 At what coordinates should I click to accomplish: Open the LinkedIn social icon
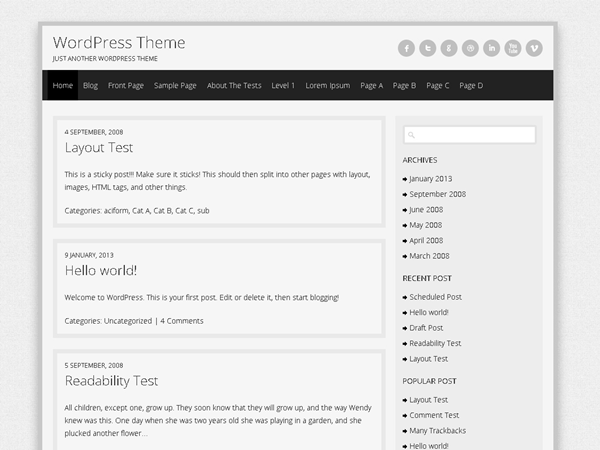click(x=492, y=48)
